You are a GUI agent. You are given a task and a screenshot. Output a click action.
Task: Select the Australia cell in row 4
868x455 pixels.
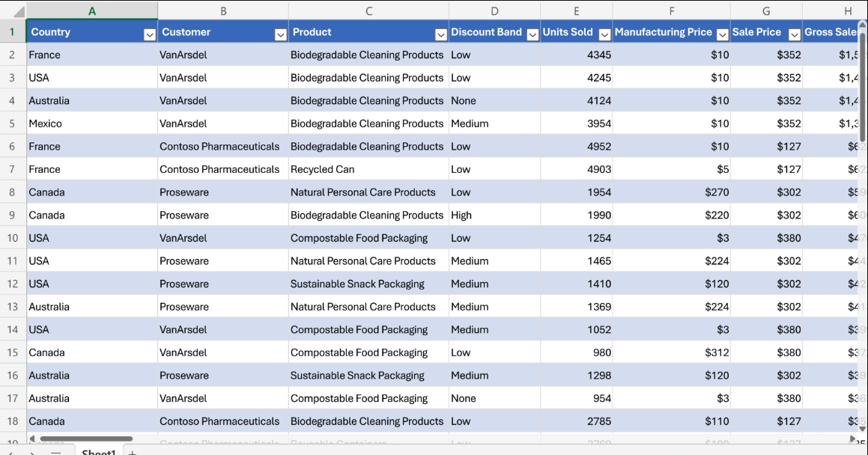[x=92, y=100]
